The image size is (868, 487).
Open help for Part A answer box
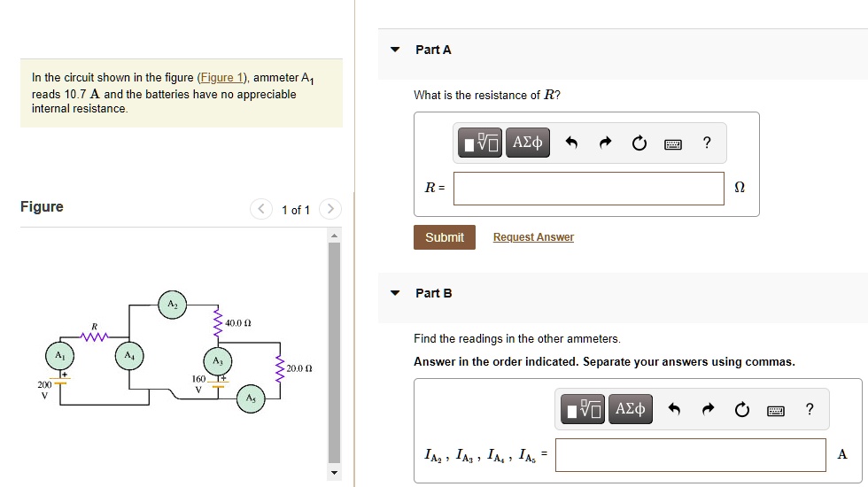(706, 143)
